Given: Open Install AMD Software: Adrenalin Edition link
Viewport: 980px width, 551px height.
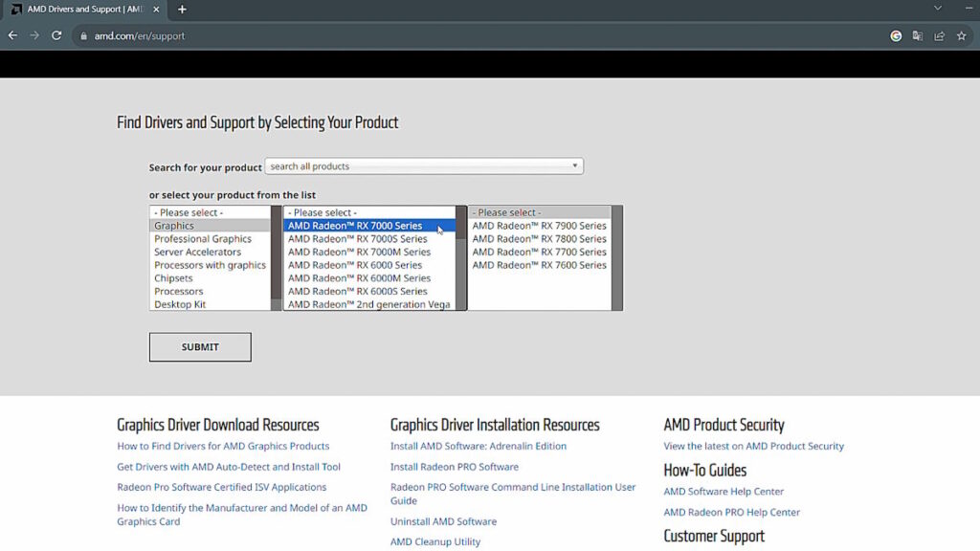Looking at the screenshot, I should coord(479,446).
